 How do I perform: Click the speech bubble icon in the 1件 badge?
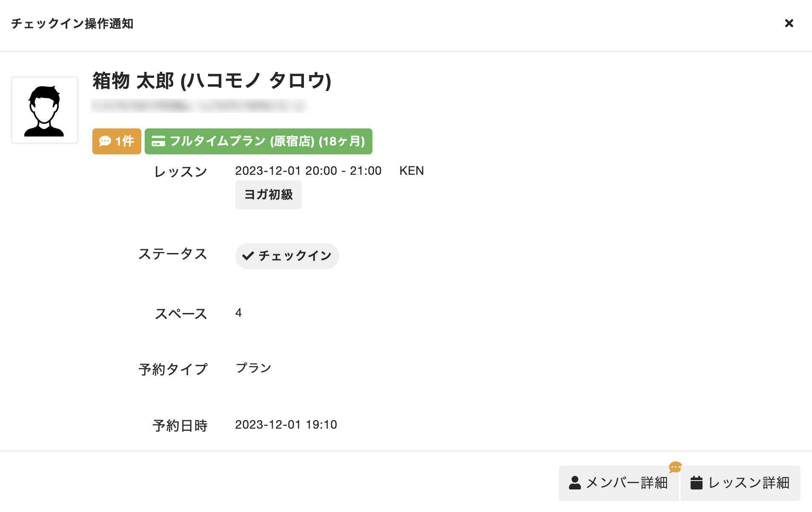coord(105,141)
